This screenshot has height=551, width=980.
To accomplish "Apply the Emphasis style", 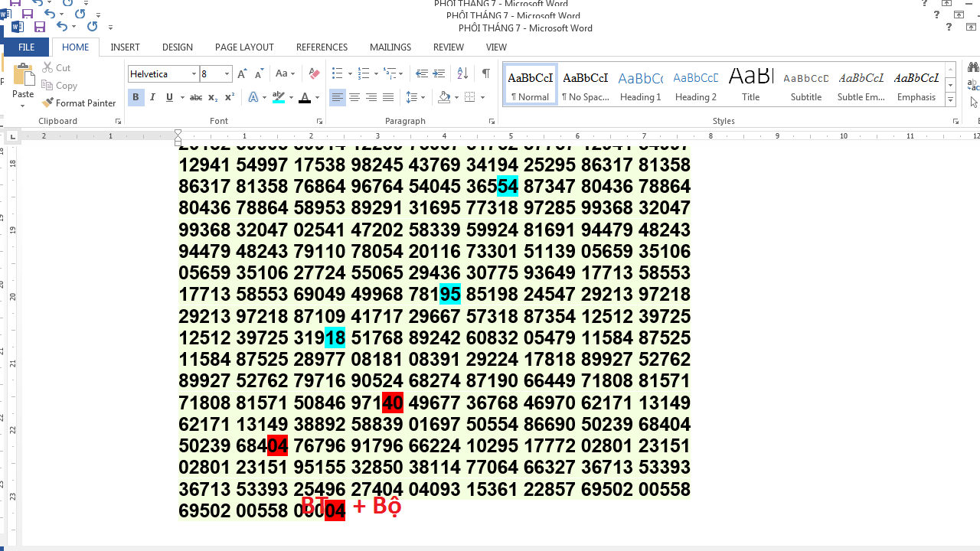I will click(916, 84).
